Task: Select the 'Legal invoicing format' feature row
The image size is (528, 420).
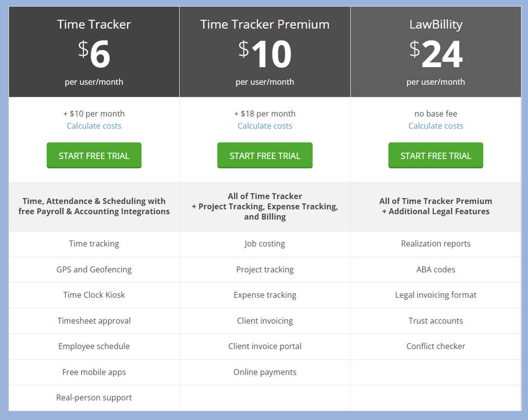Action: click(436, 295)
